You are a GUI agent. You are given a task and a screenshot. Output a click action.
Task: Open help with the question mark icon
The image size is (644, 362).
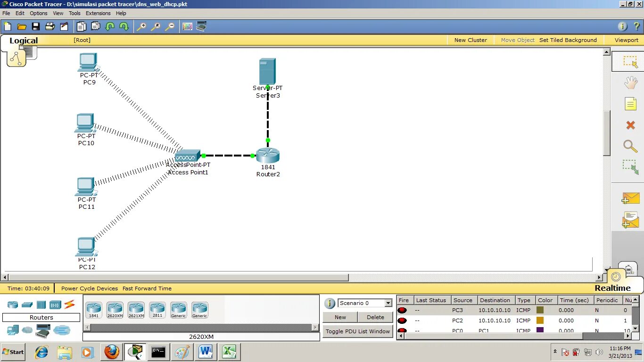pyautogui.click(x=636, y=26)
